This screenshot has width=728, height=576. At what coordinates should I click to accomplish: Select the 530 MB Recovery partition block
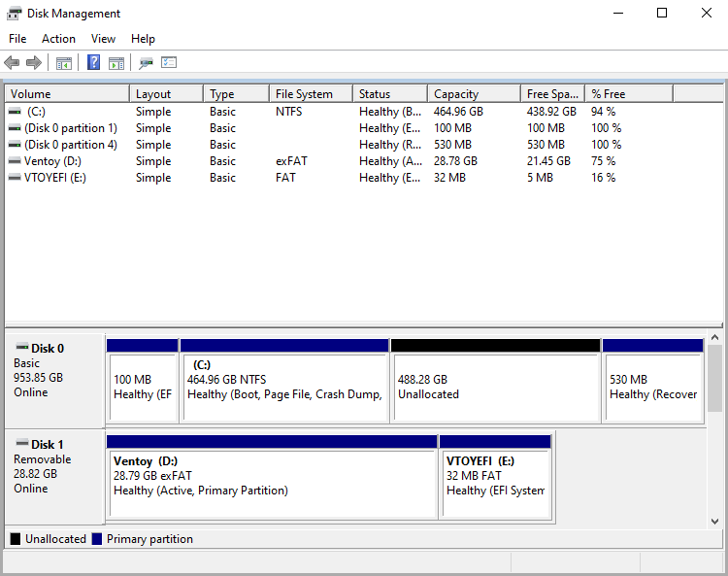pyautogui.click(x=652, y=387)
